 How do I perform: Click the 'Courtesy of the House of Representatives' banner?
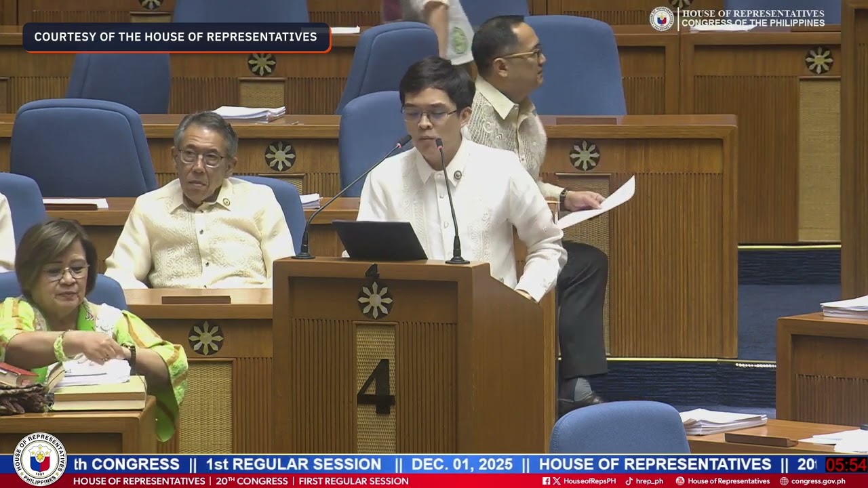coord(176,37)
